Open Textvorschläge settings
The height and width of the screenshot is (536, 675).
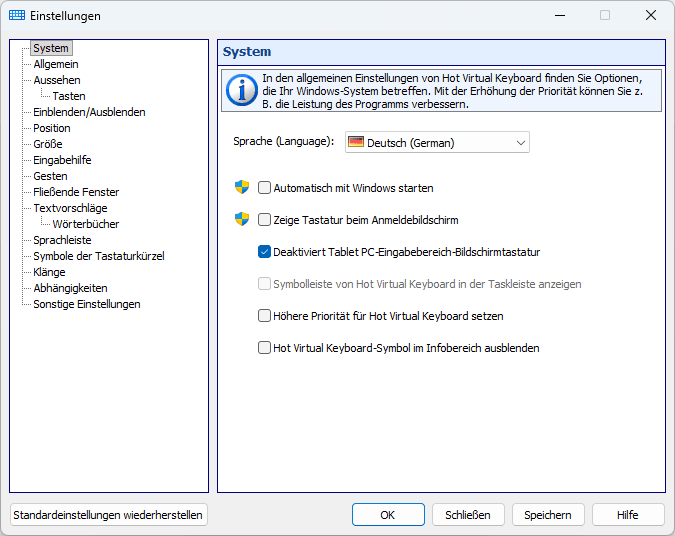71,208
